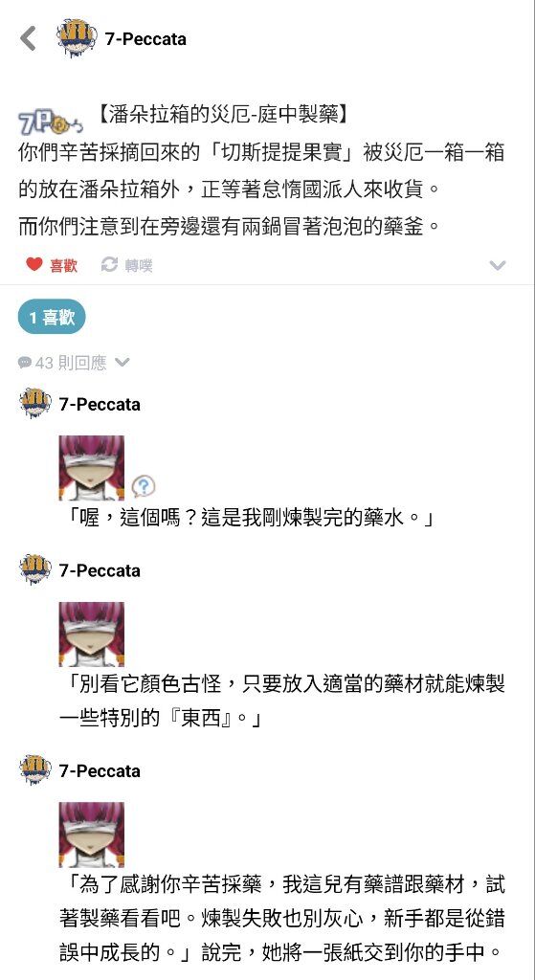Go back using the left arrow

(28, 38)
